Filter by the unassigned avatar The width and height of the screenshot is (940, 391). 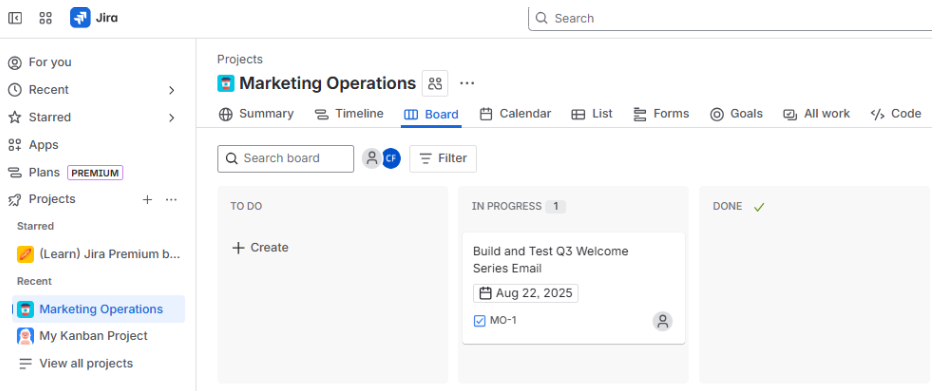point(372,158)
